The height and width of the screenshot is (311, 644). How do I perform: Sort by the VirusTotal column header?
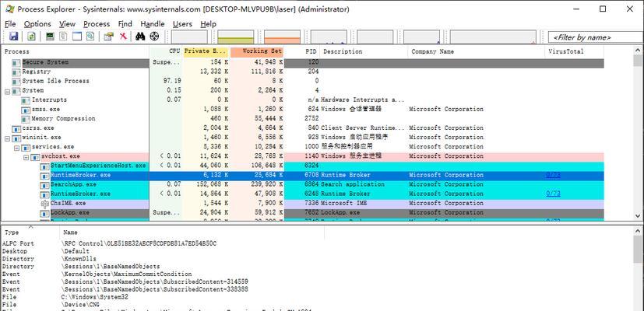tap(575, 51)
